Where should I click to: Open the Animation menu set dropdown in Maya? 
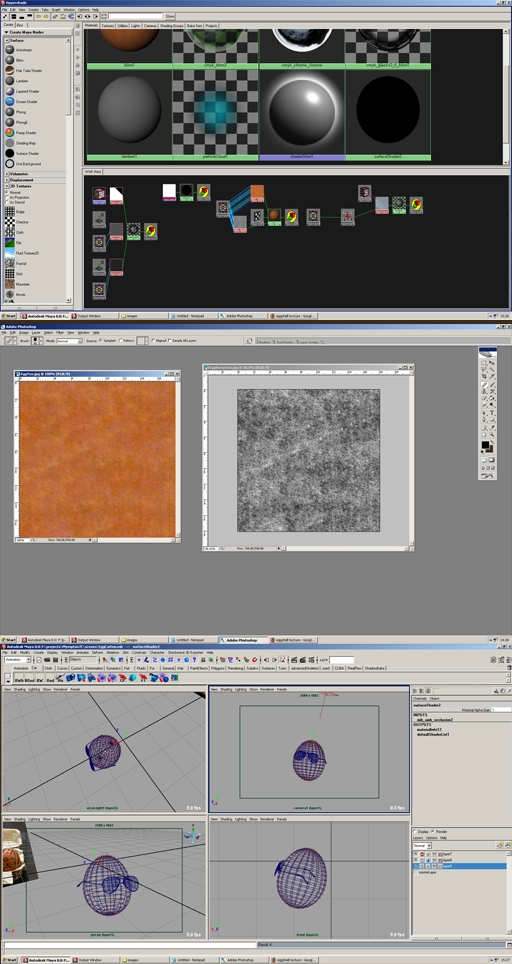[17, 660]
